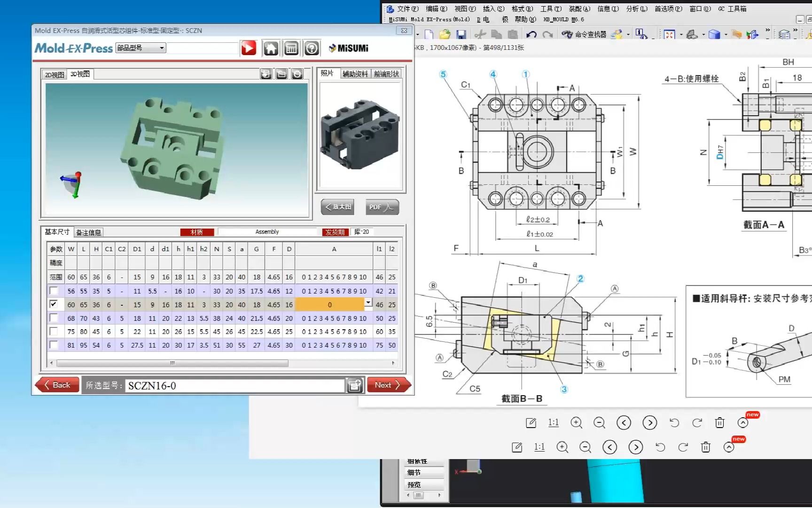This screenshot has height=508, width=812.
Task: Zoom out using upper viewer row magnifier minus
Action: pos(600,423)
